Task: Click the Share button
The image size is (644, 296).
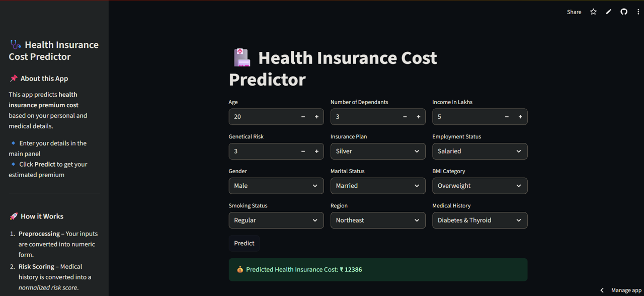Action: 574,12
